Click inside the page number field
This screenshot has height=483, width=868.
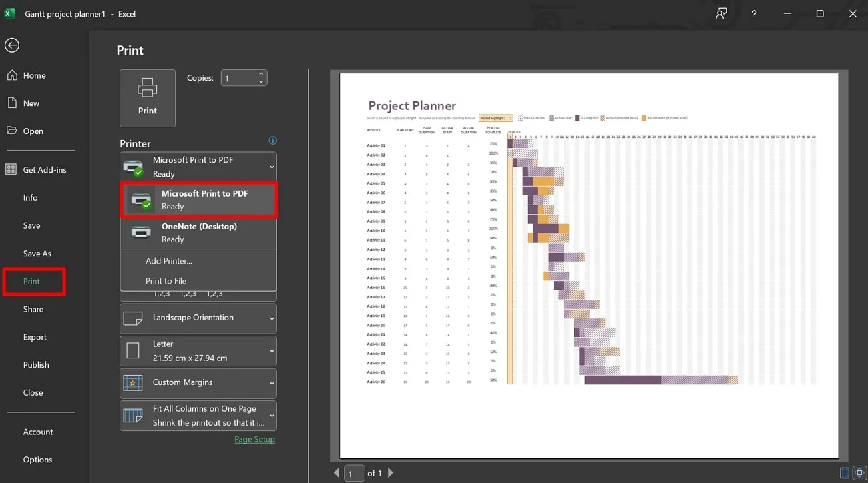(354, 472)
